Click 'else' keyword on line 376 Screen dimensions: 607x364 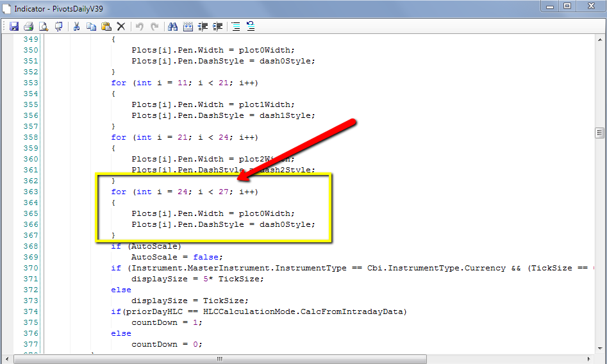pyautogui.click(x=121, y=333)
